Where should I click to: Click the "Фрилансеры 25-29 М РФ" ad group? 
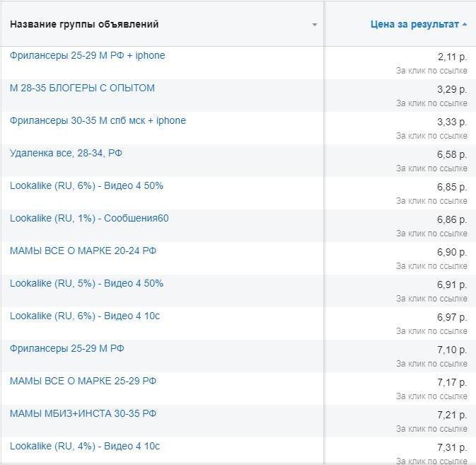[67, 348]
